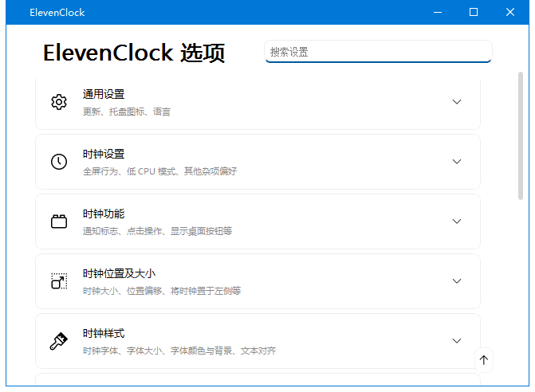Click the 通知标志、点击操作 description
The image size is (535, 392).
(x=157, y=231)
